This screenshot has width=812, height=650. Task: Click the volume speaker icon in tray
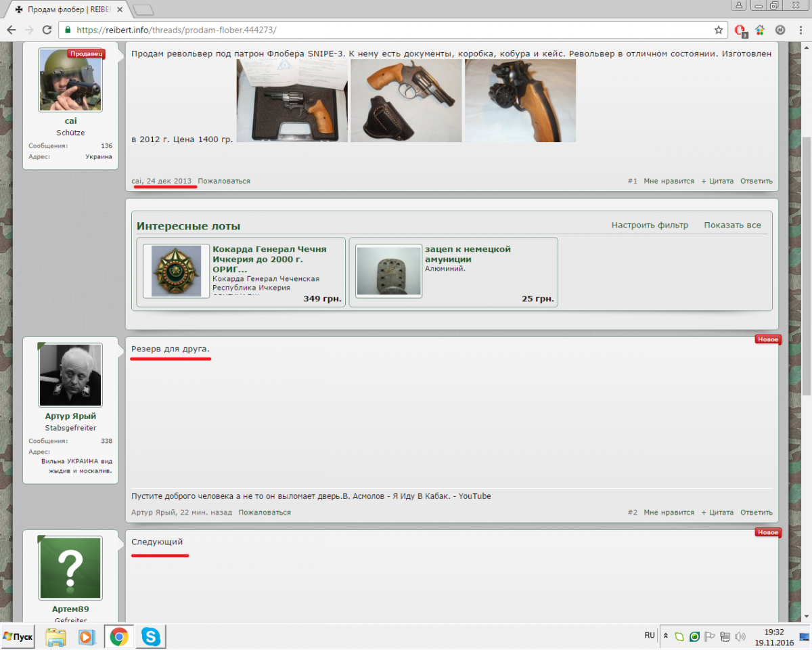coord(740,636)
